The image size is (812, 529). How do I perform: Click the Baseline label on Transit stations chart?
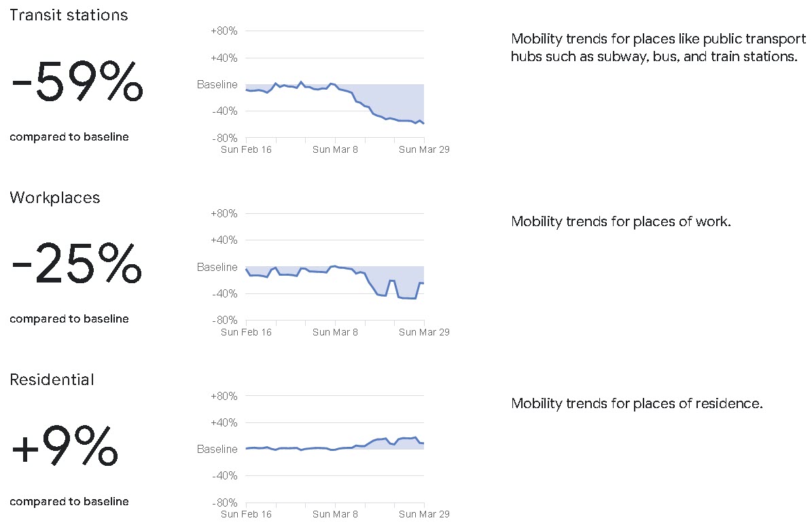pos(217,85)
